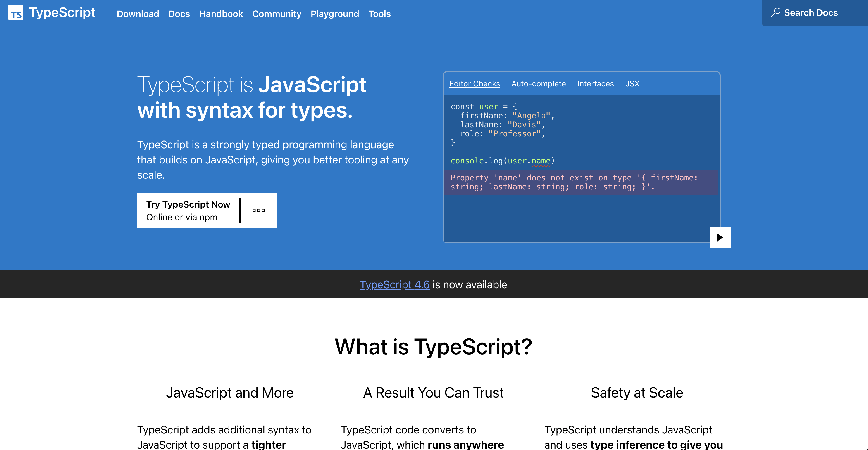Switch to the Auto-complete tab
868x450 pixels.
(539, 84)
